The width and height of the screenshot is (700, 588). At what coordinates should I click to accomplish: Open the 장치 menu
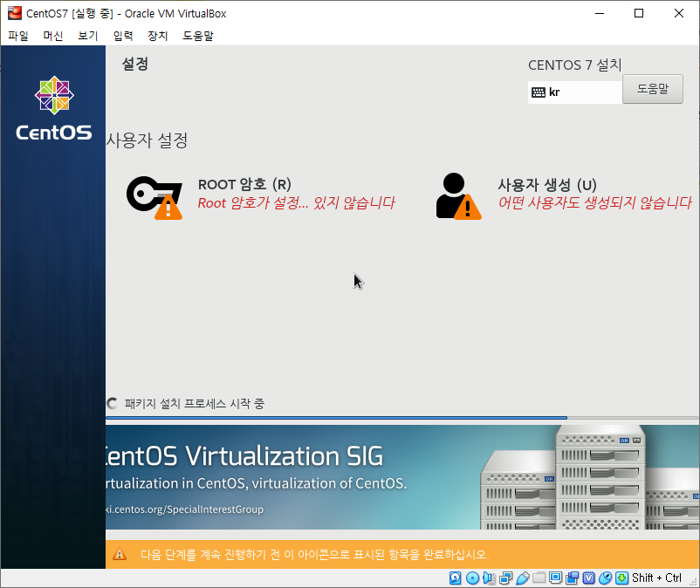coord(158,36)
